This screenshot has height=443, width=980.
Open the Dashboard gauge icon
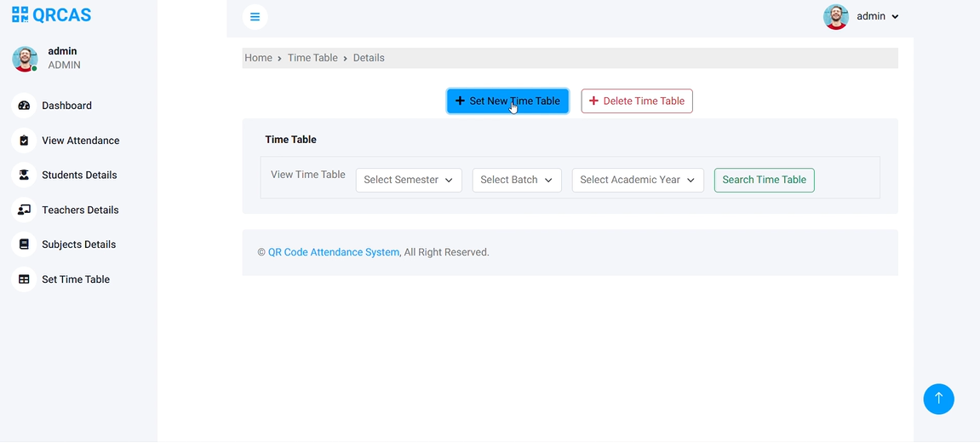click(x=24, y=105)
